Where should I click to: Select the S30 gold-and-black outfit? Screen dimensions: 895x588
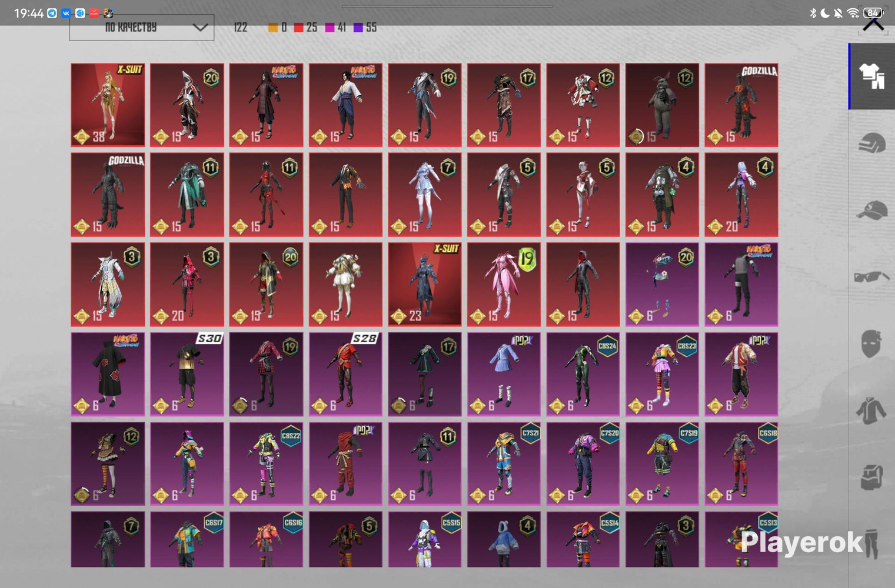pyautogui.click(x=187, y=374)
